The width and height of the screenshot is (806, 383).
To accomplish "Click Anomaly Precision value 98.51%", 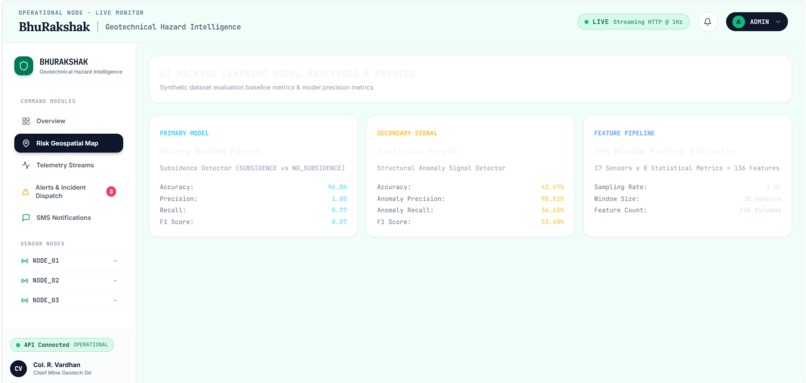I will pos(553,198).
